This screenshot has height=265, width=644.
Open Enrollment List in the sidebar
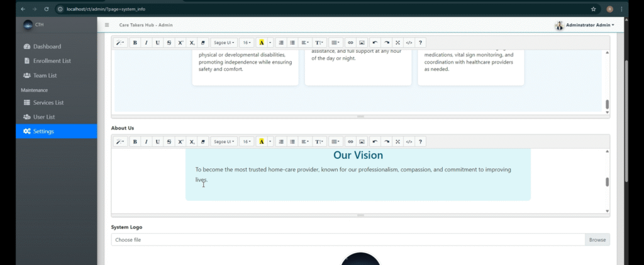pyautogui.click(x=56, y=61)
